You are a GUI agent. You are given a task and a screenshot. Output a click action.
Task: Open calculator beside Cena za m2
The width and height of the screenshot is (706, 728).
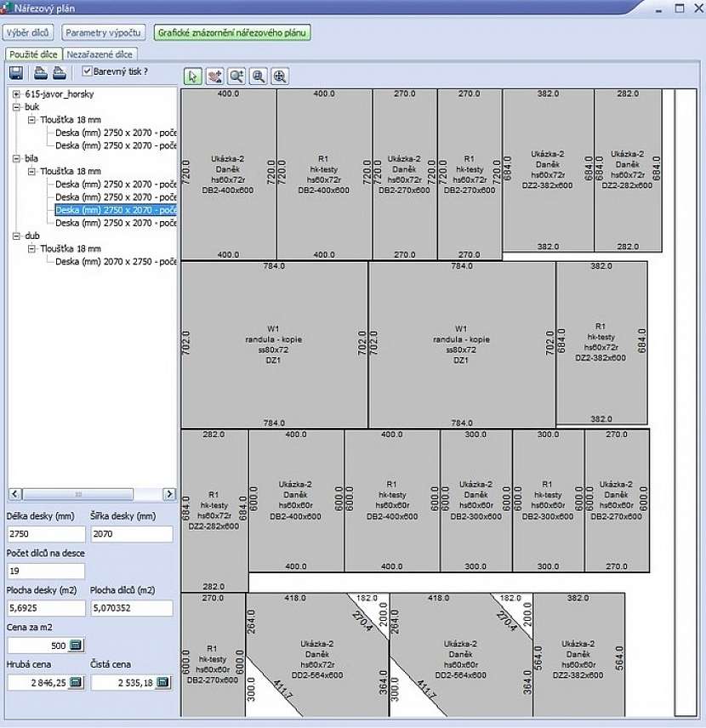[x=76, y=646]
